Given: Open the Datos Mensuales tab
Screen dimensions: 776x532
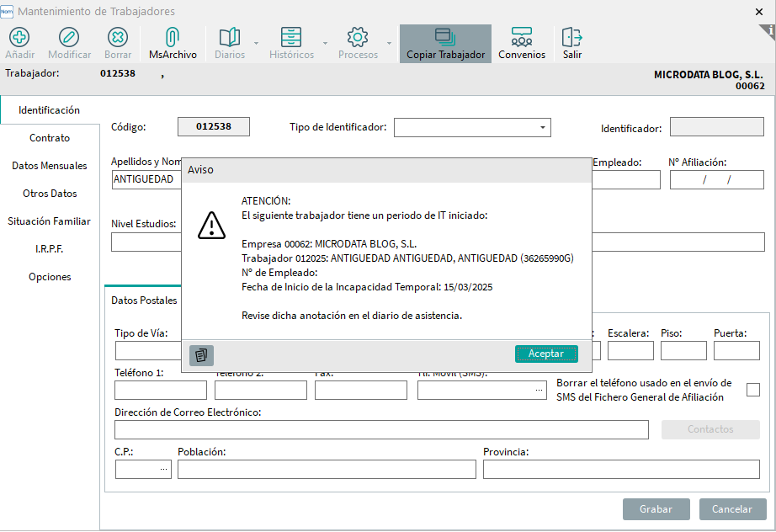Looking at the screenshot, I should click(50, 166).
